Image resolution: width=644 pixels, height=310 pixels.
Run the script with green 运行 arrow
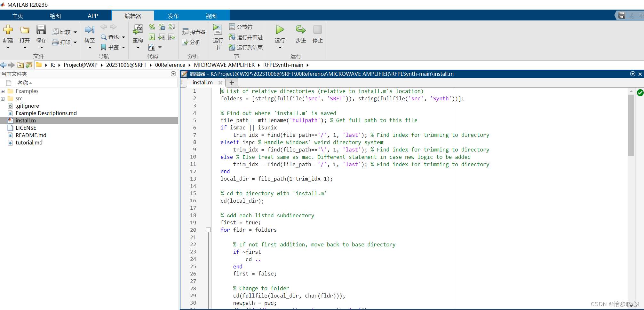(x=280, y=30)
